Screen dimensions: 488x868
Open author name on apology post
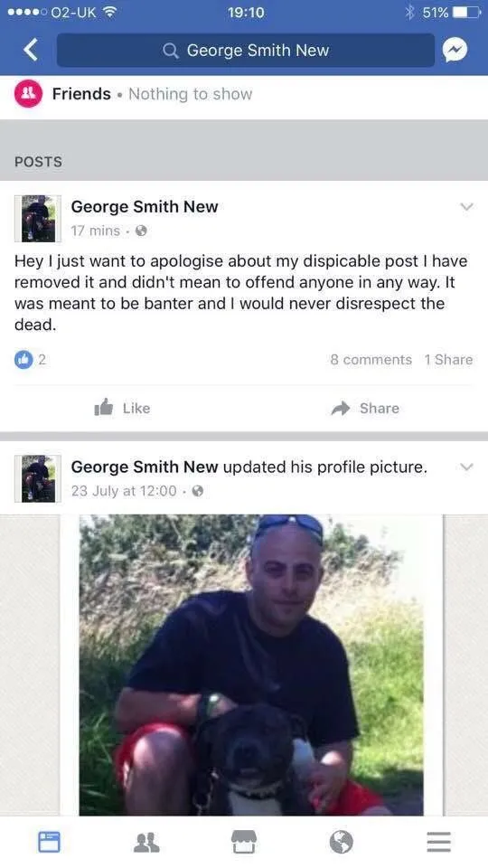145,206
